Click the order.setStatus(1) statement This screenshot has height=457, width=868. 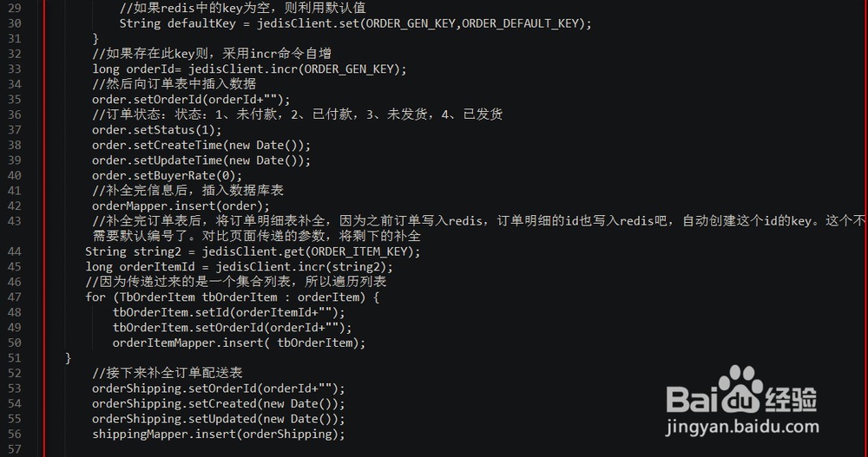click(x=157, y=130)
